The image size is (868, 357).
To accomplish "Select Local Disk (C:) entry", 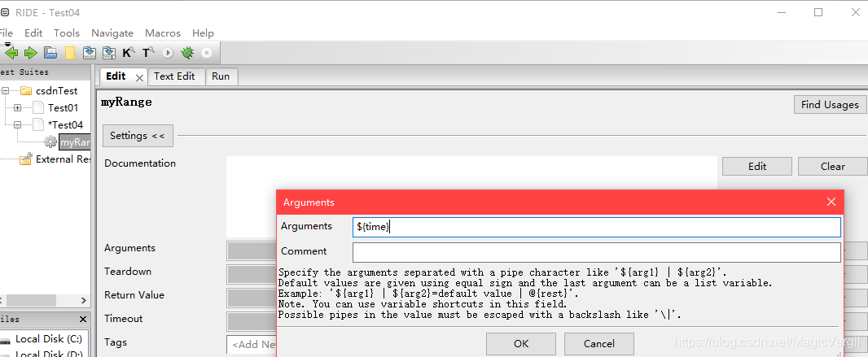I will 49,339.
